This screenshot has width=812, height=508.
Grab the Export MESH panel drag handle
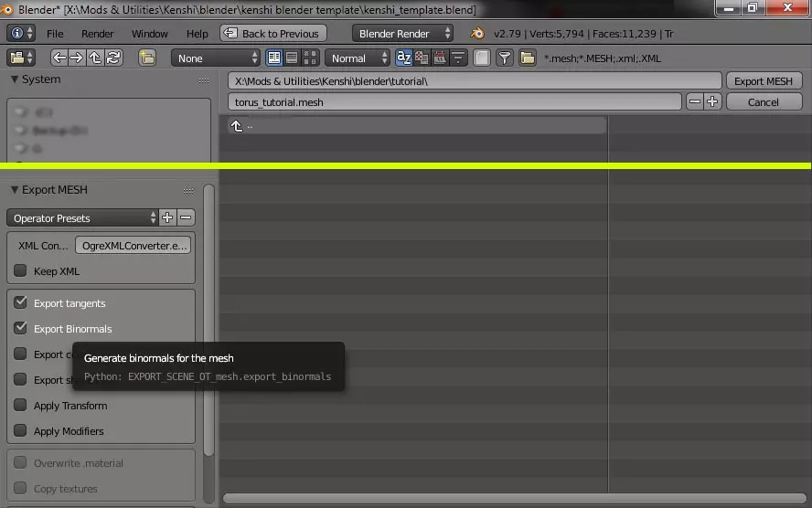click(x=188, y=191)
